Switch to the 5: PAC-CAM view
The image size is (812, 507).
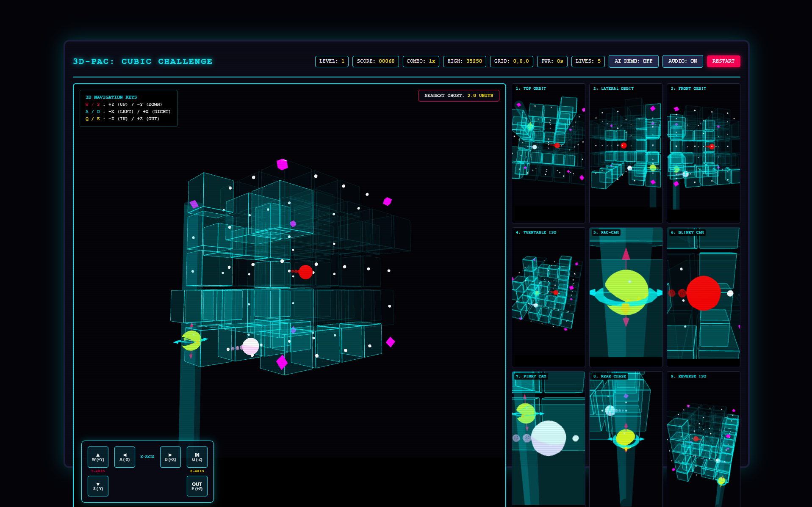(626, 297)
